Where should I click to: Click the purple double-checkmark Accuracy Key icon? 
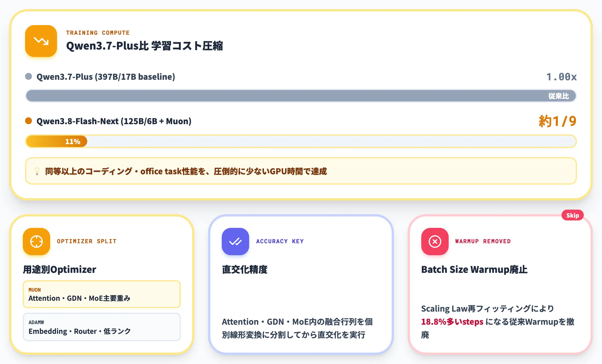235,242
